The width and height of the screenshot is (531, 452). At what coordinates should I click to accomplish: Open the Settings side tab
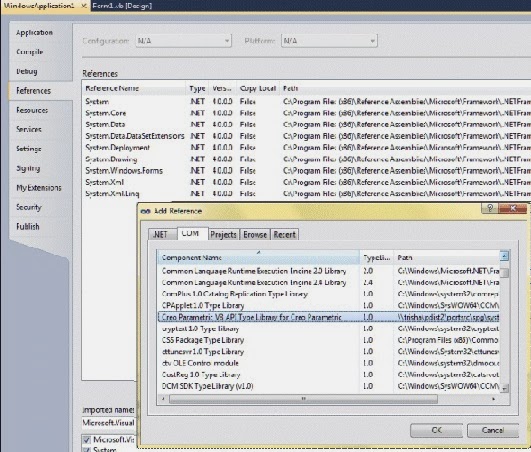(29, 149)
